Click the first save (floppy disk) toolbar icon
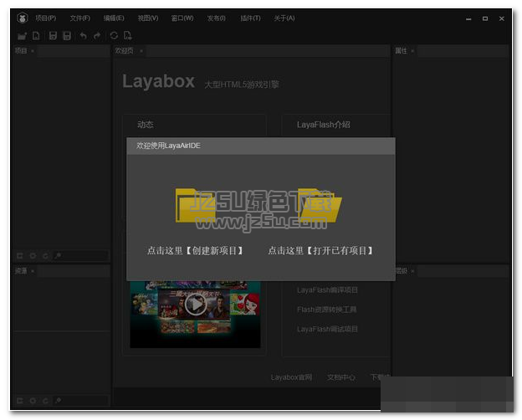 [53, 36]
